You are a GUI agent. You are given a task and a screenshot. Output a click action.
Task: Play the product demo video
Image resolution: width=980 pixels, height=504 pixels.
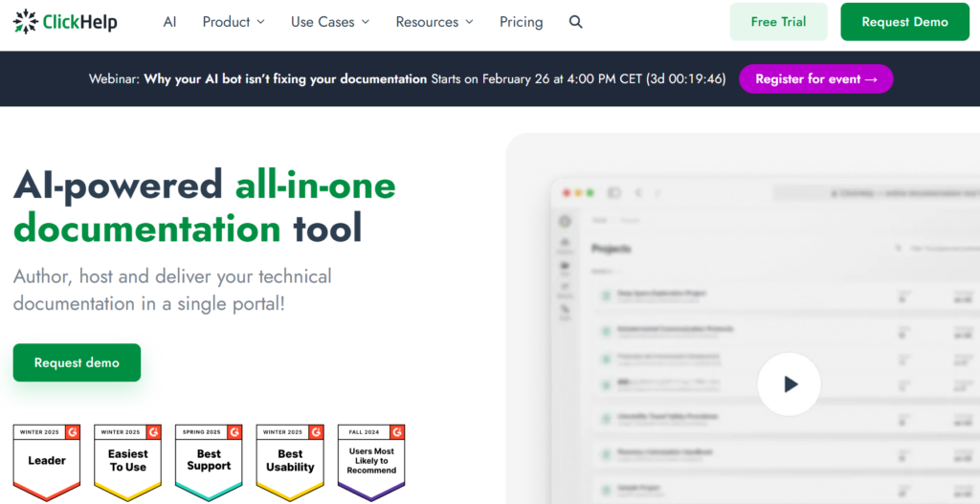click(x=789, y=383)
